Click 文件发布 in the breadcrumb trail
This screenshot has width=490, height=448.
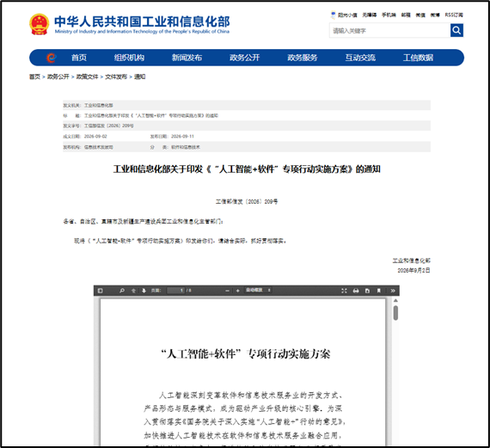(116, 77)
